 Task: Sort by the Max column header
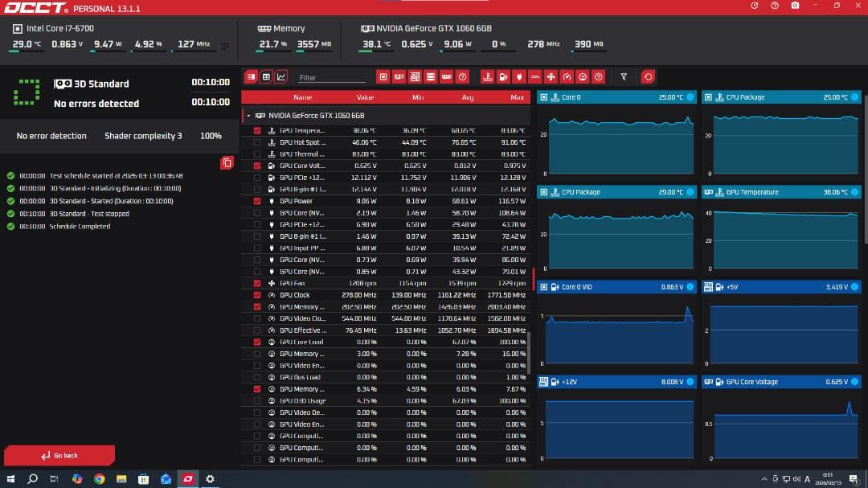point(517,97)
